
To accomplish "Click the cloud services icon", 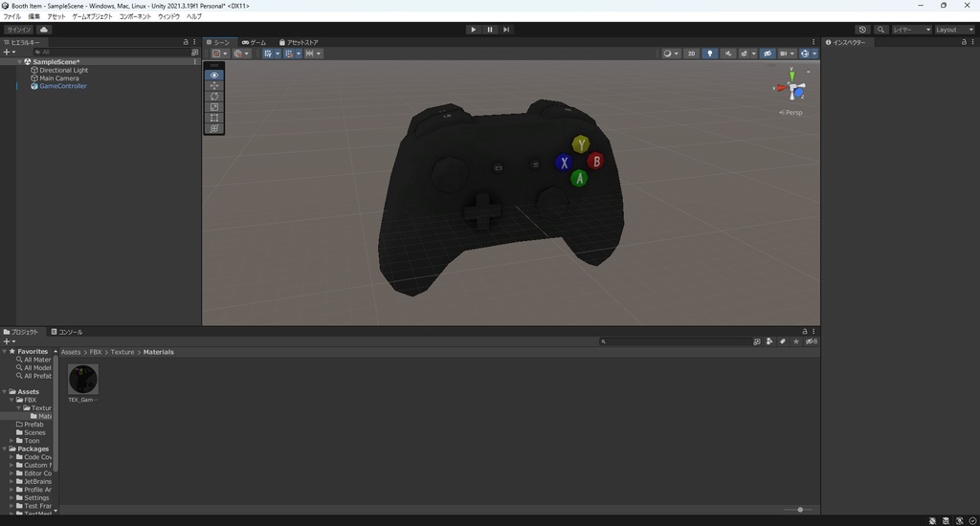I will pyautogui.click(x=44, y=30).
